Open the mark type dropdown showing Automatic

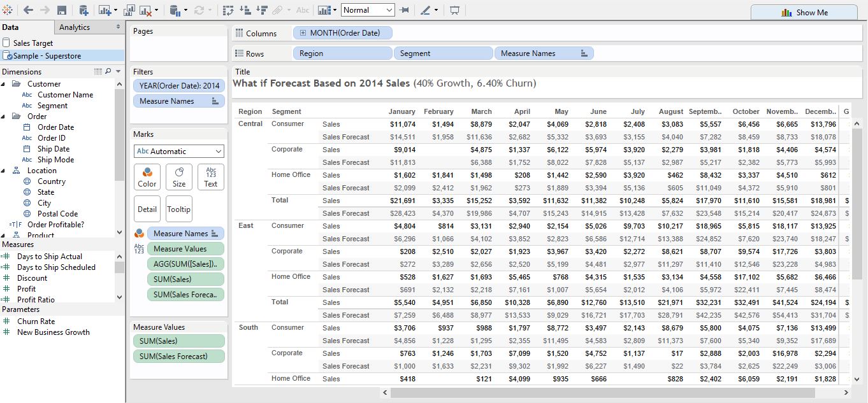click(x=178, y=151)
